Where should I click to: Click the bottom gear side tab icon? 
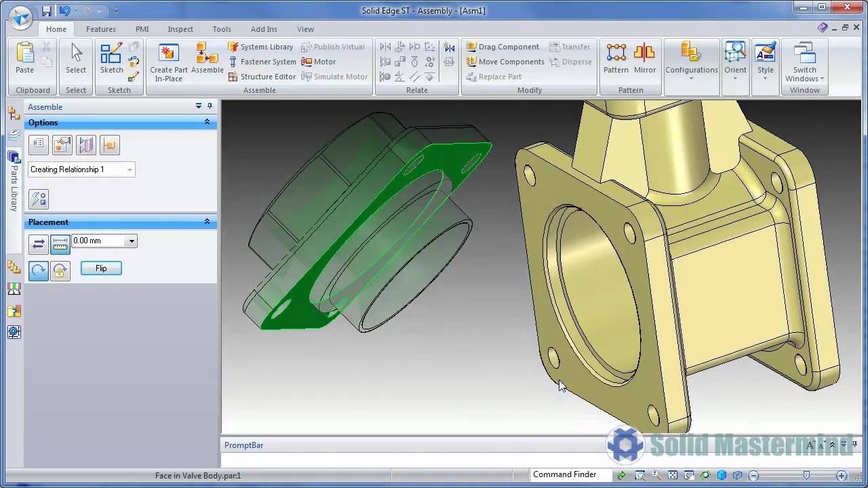(x=14, y=332)
